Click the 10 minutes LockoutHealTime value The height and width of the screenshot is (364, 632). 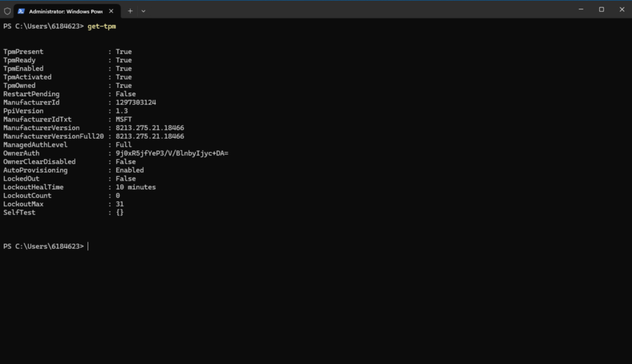point(136,186)
